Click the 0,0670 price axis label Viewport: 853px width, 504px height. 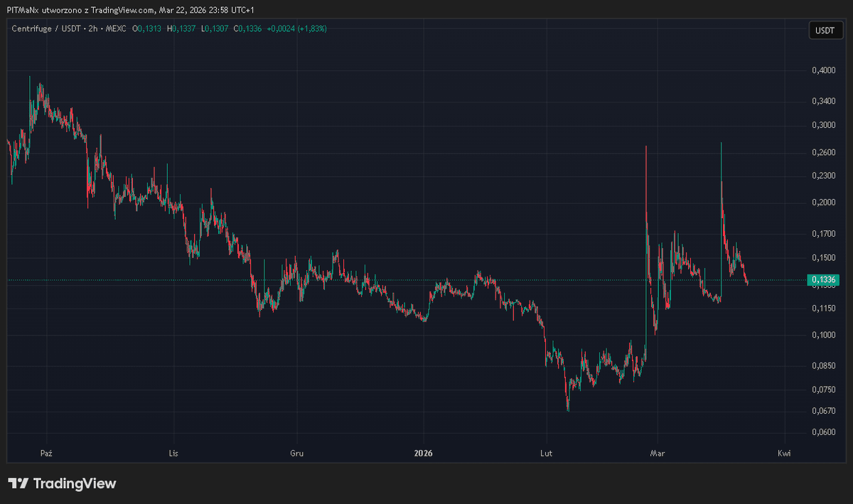click(824, 411)
